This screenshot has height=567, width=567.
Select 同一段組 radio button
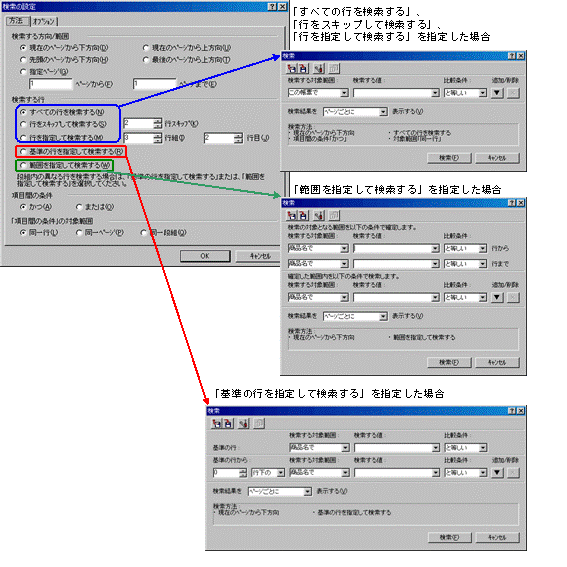click(144, 233)
